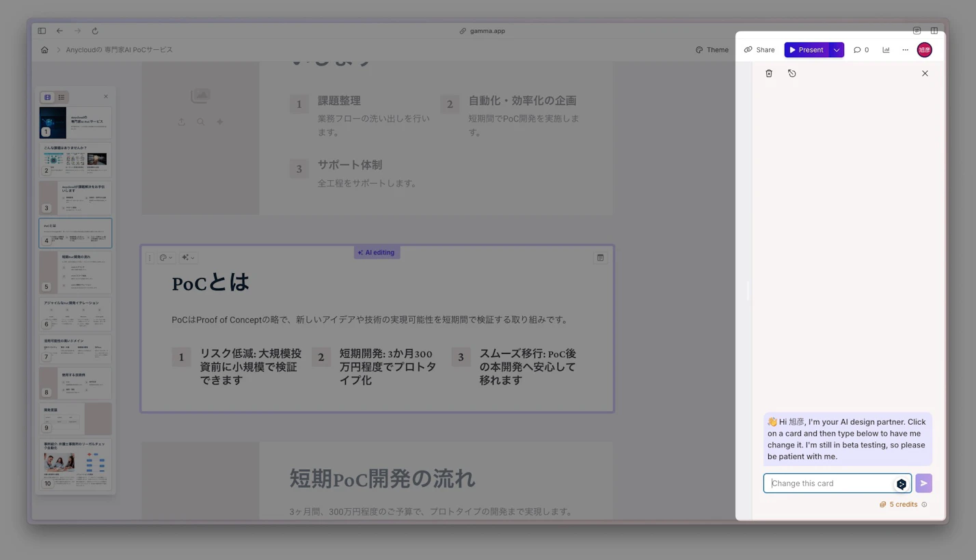
Task: Click the Share button
Action: tap(759, 50)
